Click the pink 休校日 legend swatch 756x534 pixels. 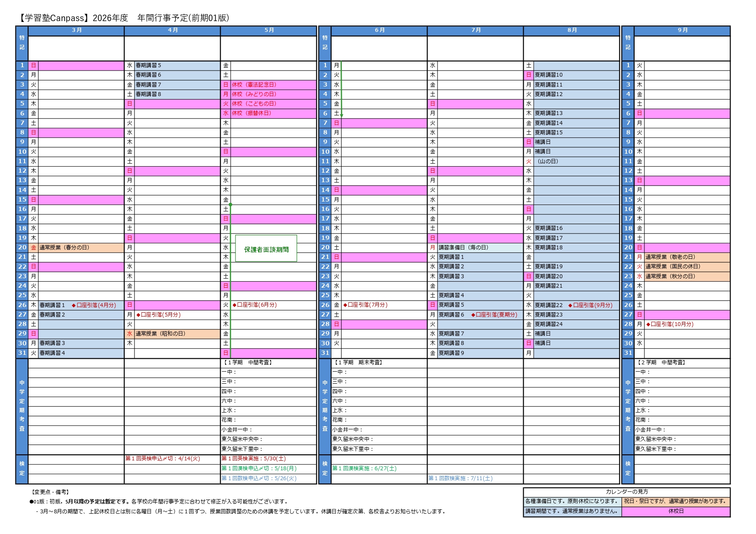click(x=675, y=511)
